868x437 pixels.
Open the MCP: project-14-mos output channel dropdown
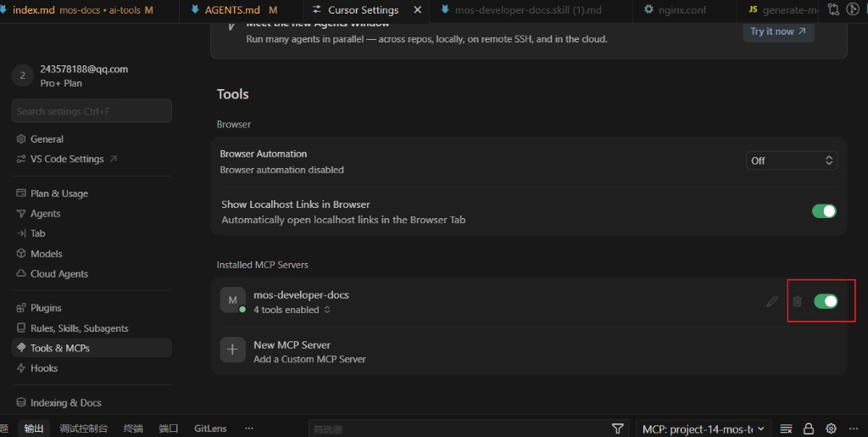[x=703, y=429]
